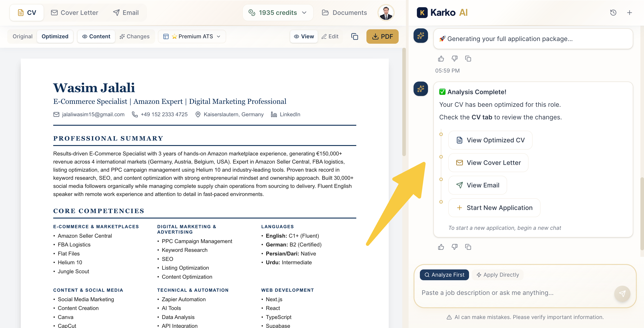Give thumbs up on the Analysis Complete message
The width and height of the screenshot is (644, 328).
pyautogui.click(x=441, y=247)
